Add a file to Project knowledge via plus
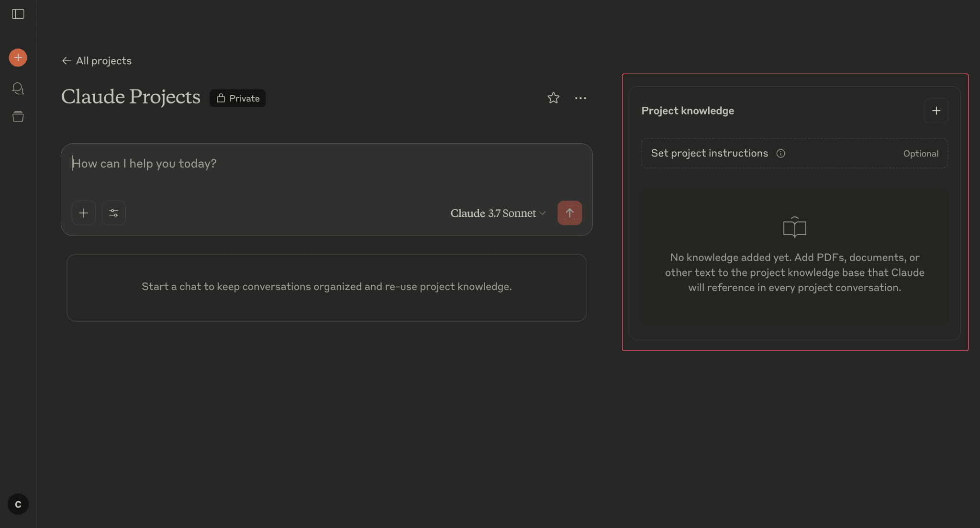980x528 pixels. tap(936, 111)
